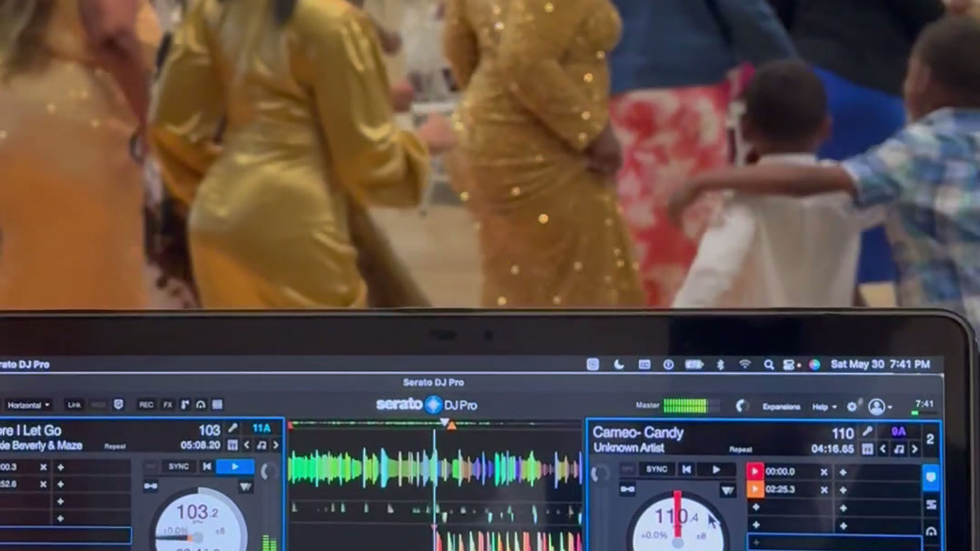Open Siri from the menu bar
This screenshot has height=551, width=980.
point(815,364)
